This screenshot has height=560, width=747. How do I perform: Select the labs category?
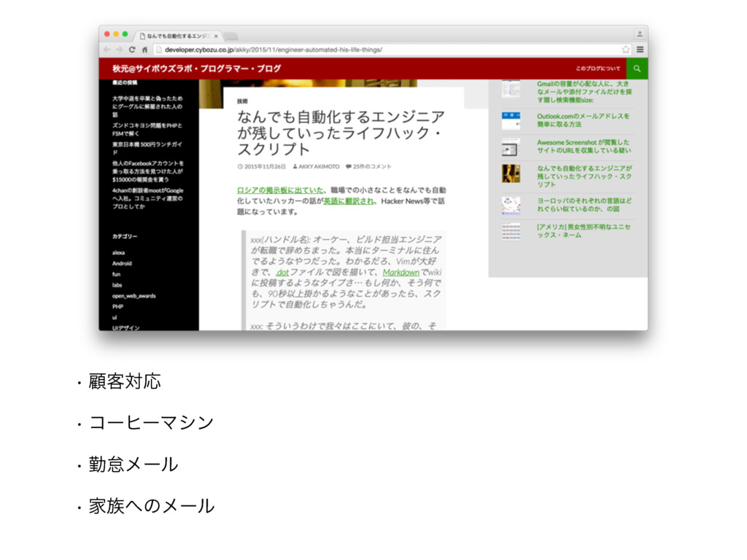coord(117,285)
